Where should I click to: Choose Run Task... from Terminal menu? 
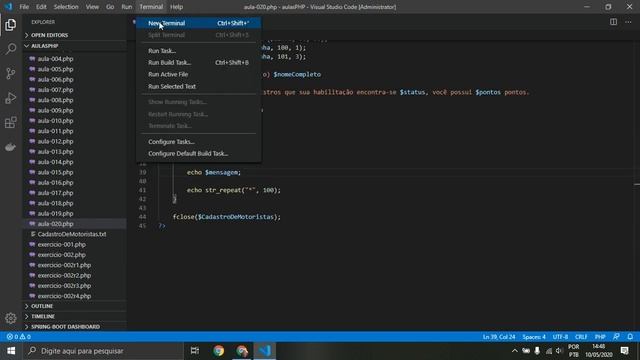pos(198,51)
